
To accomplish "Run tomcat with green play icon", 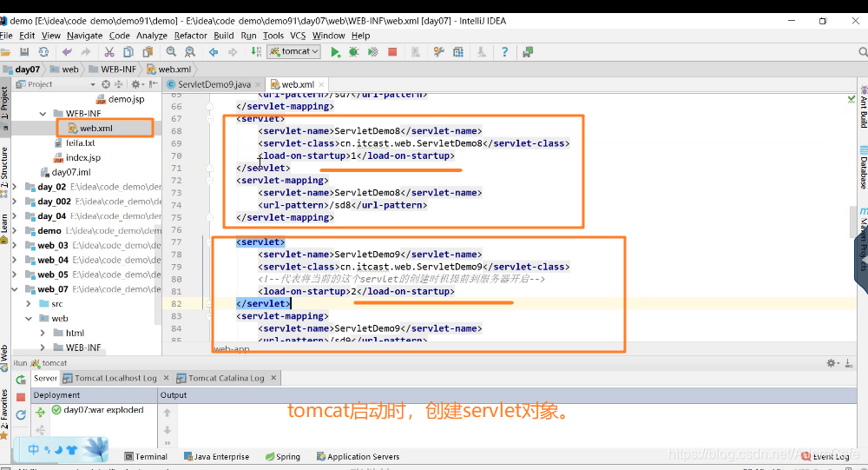I will [335, 51].
